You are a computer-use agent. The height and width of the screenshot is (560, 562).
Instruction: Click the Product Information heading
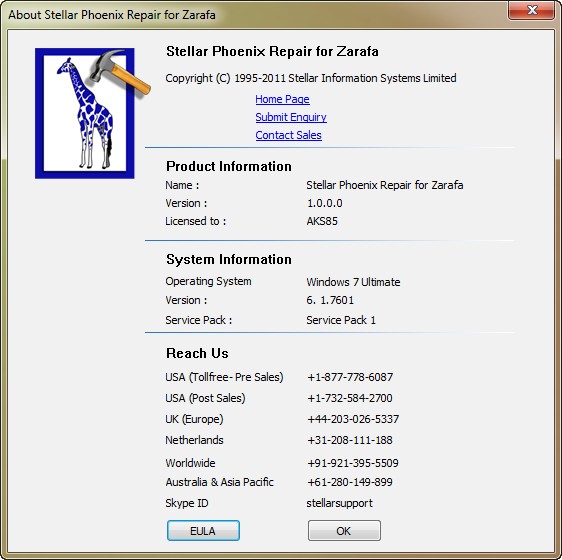(x=229, y=166)
